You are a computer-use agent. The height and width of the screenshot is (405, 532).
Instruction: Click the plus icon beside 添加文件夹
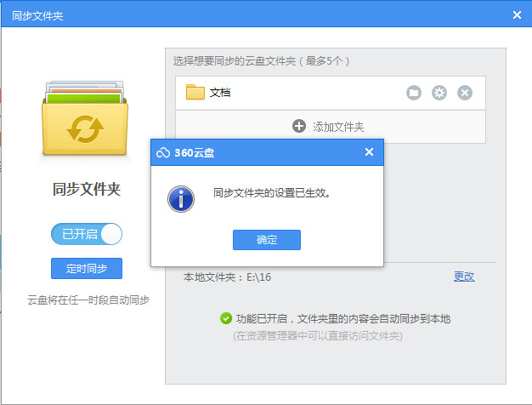(x=299, y=126)
